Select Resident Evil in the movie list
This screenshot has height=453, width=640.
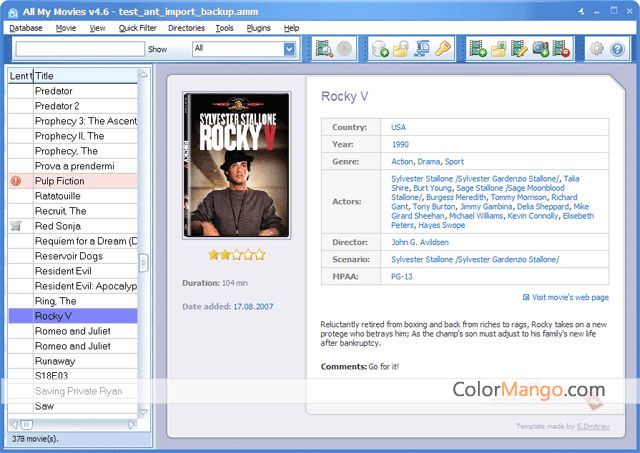(x=63, y=271)
